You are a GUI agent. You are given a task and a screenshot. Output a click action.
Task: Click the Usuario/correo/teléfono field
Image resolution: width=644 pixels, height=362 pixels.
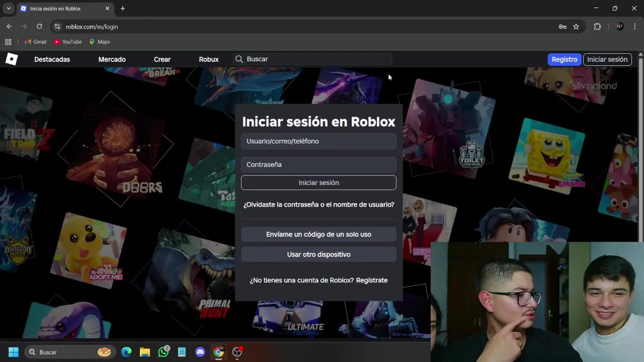[x=318, y=141]
